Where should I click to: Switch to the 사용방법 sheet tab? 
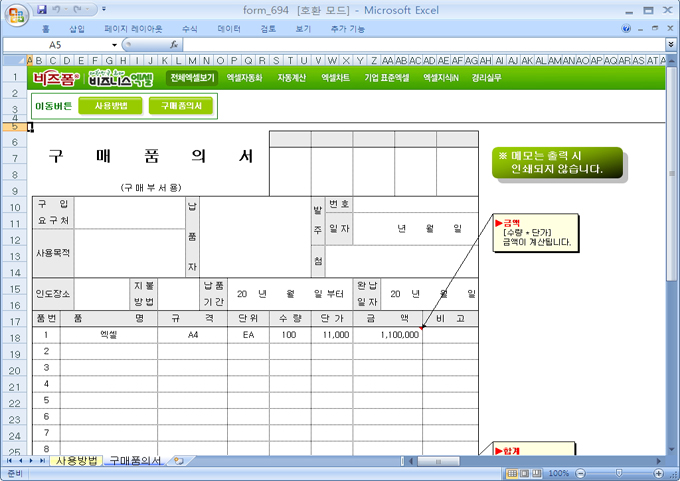click(76, 461)
